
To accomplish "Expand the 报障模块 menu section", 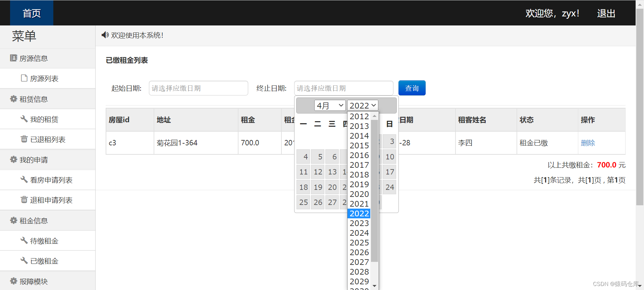I will (x=48, y=281).
